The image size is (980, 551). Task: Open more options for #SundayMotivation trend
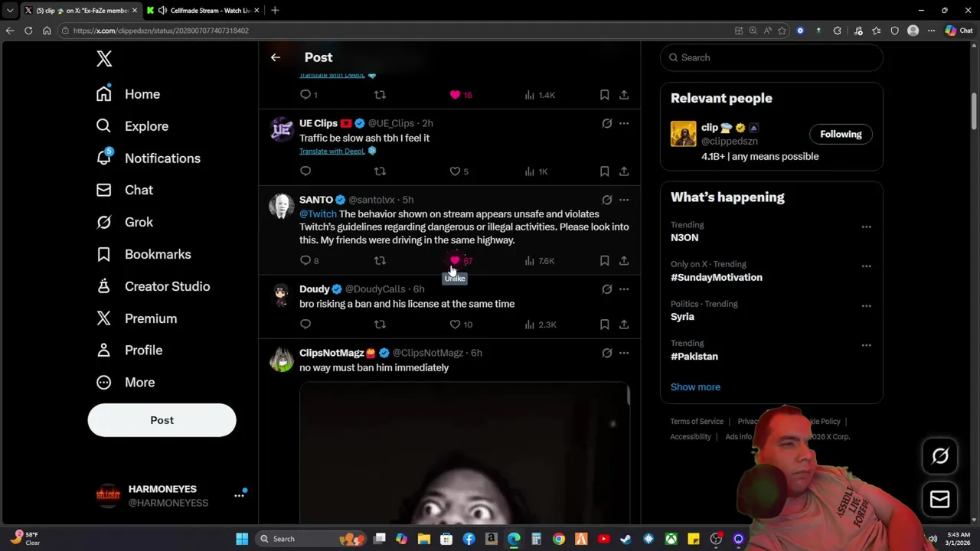click(x=866, y=266)
